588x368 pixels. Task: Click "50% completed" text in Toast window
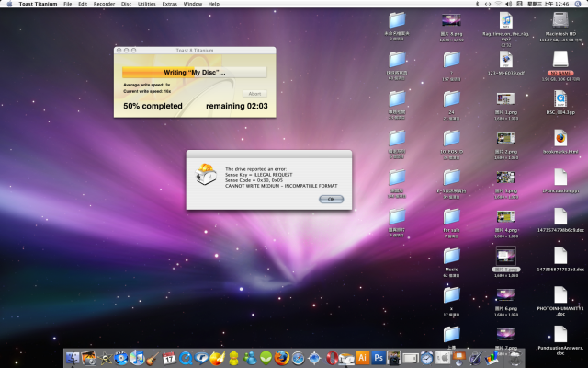tap(153, 106)
